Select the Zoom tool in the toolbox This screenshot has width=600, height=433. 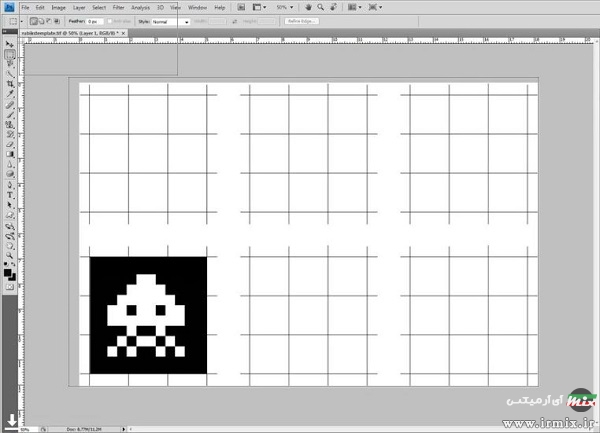pos(10,256)
